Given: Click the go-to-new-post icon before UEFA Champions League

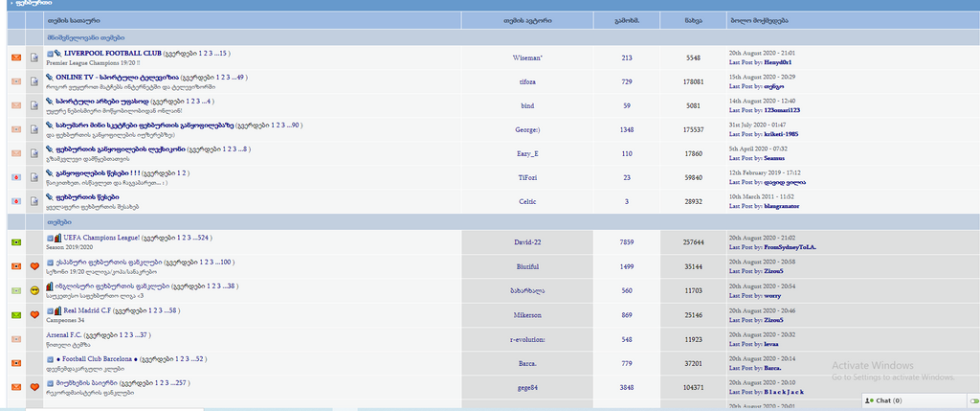Looking at the screenshot, I should (50, 239).
